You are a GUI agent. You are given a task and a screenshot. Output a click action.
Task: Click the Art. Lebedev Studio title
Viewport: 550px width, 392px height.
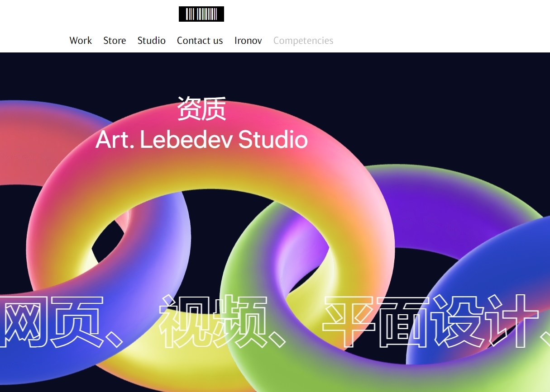[202, 140]
